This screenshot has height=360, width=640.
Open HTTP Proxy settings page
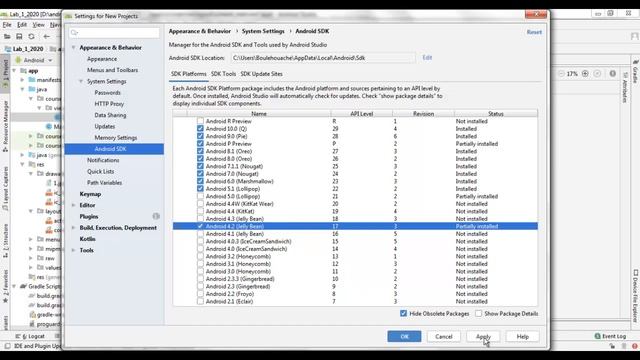coord(109,104)
